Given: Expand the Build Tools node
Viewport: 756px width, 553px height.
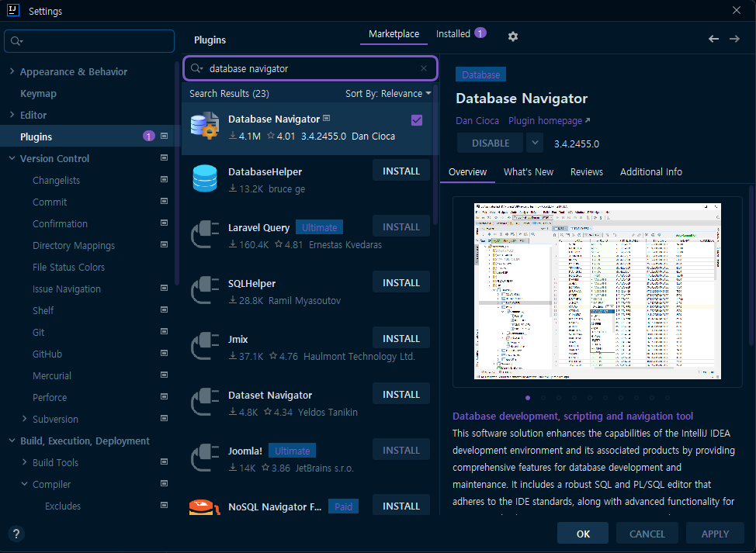Looking at the screenshot, I should tap(25, 462).
